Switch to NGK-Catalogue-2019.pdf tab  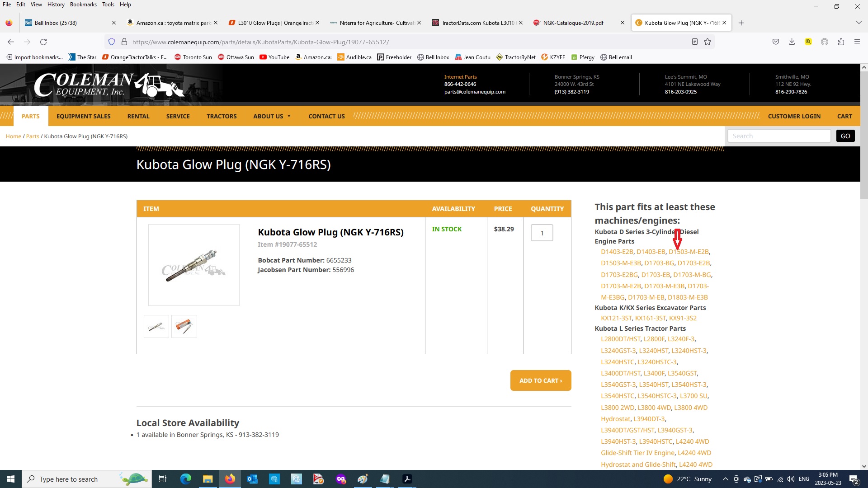(x=573, y=23)
